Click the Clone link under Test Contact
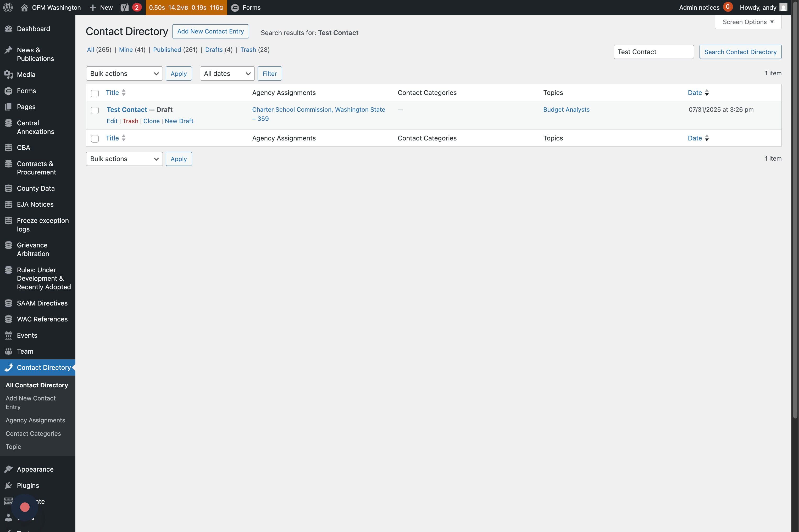The image size is (799, 532). click(x=151, y=121)
